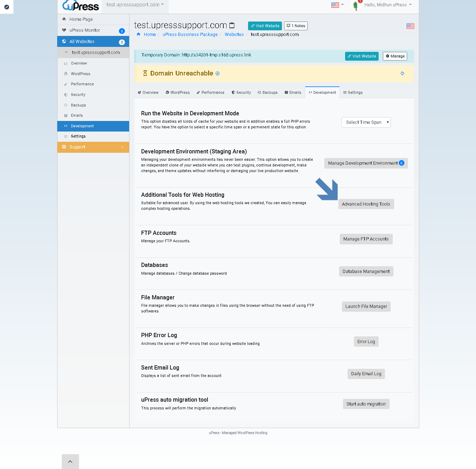Open the Websites breadcrumb link

[x=234, y=35]
